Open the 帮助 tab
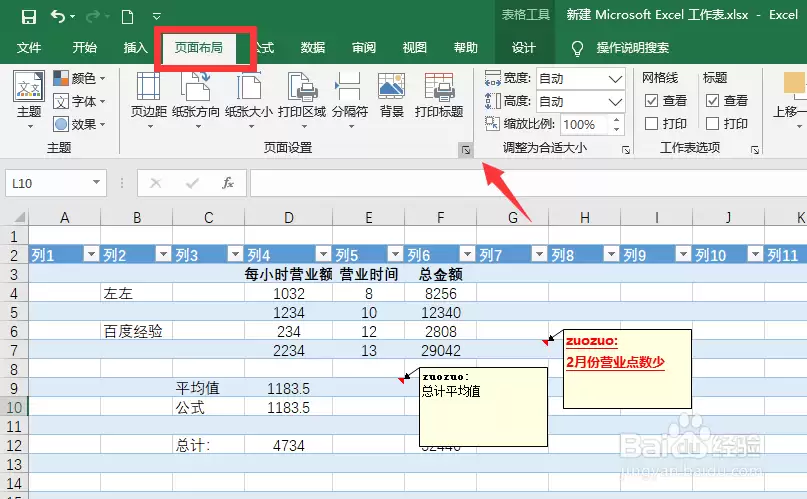This screenshot has height=499, width=807. tap(466, 48)
